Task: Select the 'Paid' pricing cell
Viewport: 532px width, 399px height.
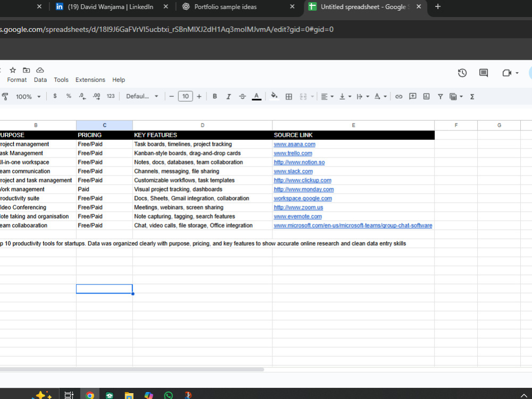Action: (104, 189)
